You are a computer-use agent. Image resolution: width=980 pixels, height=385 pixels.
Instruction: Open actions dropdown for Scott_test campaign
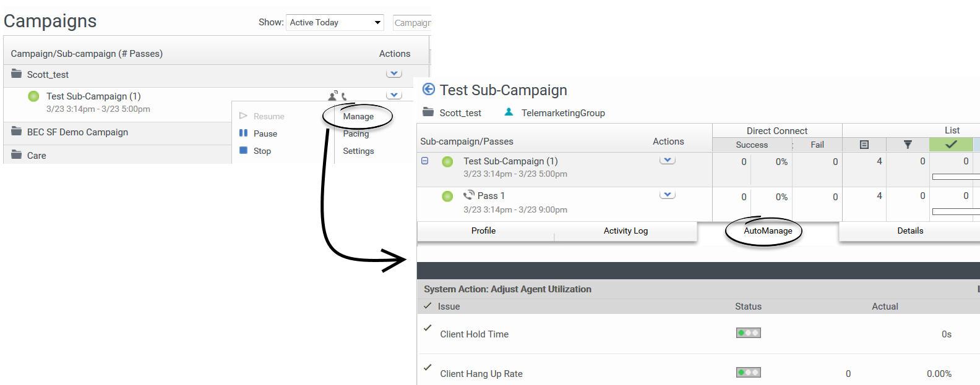pyautogui.click(x=394, y=74)
